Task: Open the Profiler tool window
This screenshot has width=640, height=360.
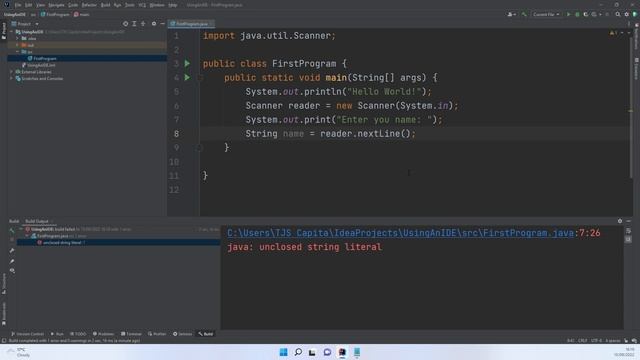Action: [x=157, y=334]
